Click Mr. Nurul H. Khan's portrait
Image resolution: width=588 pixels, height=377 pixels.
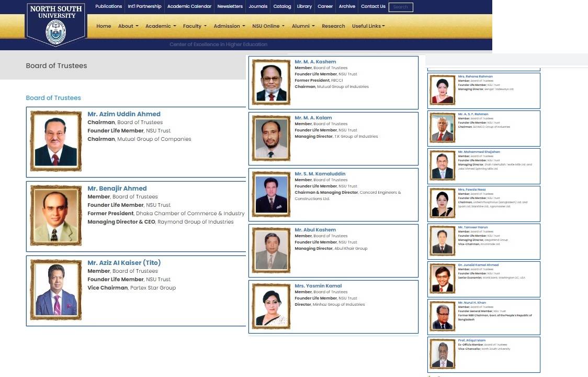coord(443,316)
